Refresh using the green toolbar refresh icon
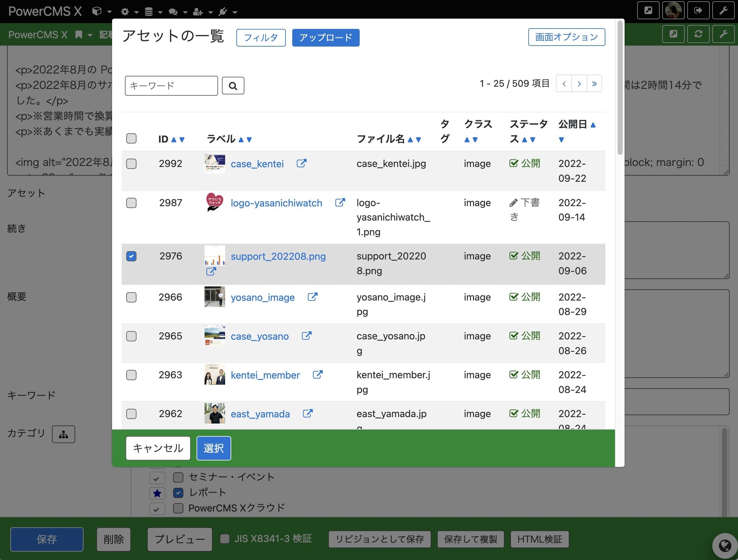The height and width of the screenshot is (560, 738). (x=698, y=34)
